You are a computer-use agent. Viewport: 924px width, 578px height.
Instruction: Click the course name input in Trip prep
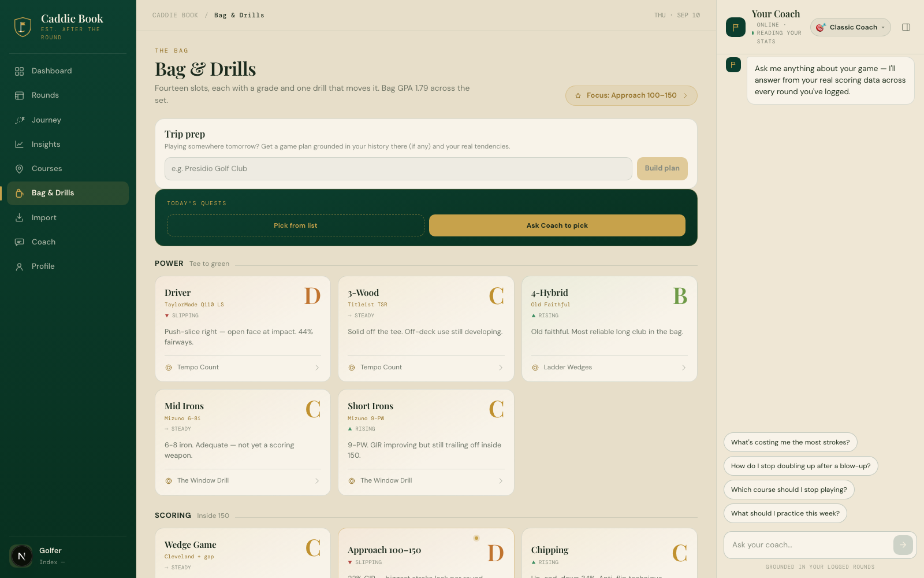click(398, 169)
